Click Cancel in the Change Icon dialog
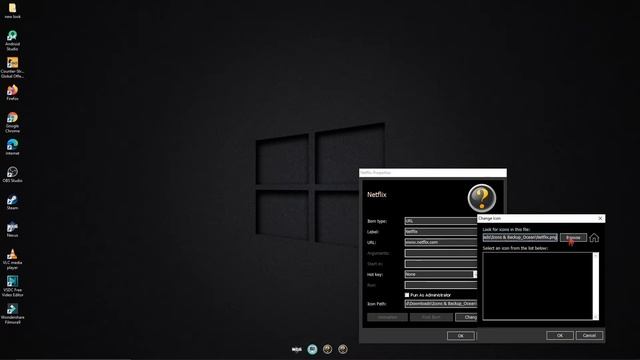Image resolution: width=640 pixels, height=360 pixels. (x=589, y=336)
